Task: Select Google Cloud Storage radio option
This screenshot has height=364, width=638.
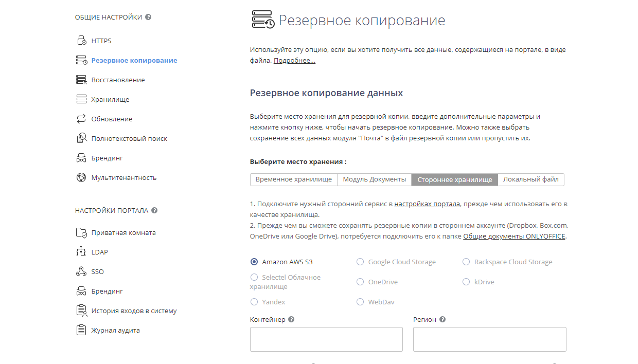Action: [360, 262]
